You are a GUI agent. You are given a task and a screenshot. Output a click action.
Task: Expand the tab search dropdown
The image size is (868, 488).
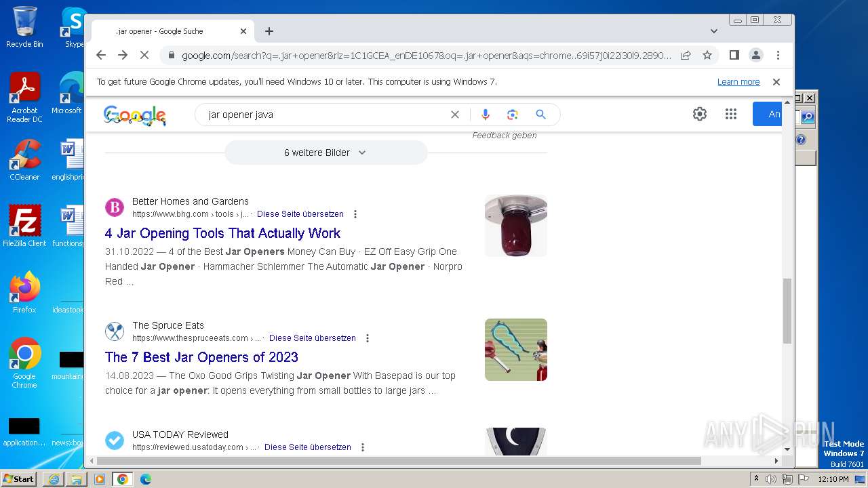[714, 31]
